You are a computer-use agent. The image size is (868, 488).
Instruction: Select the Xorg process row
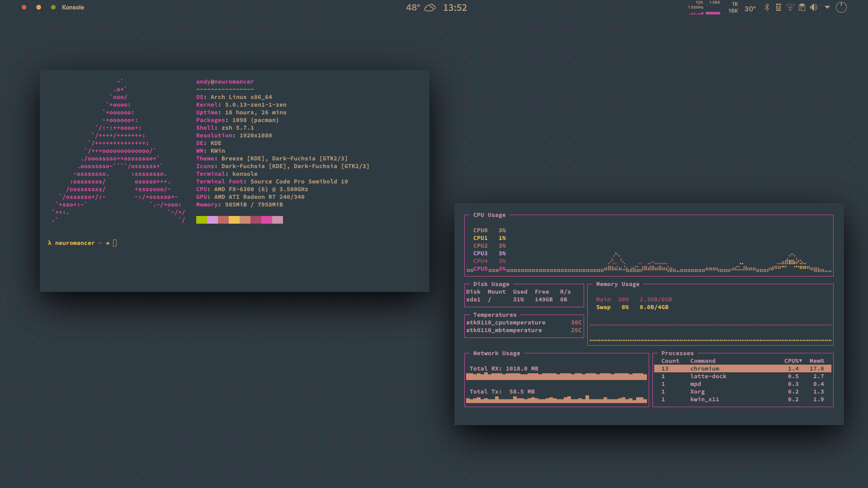742,392
